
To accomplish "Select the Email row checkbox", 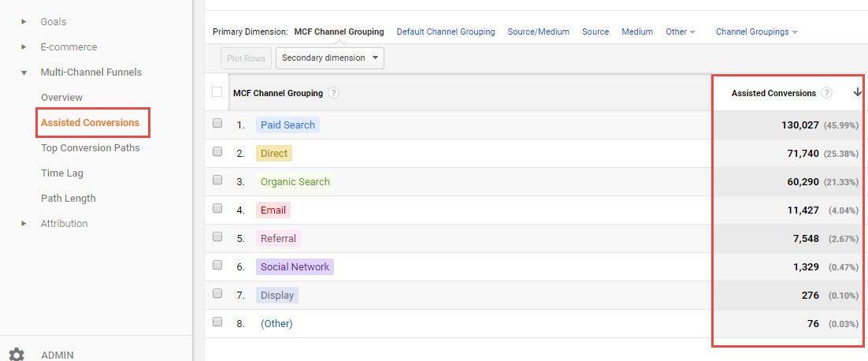I will 217,209.
